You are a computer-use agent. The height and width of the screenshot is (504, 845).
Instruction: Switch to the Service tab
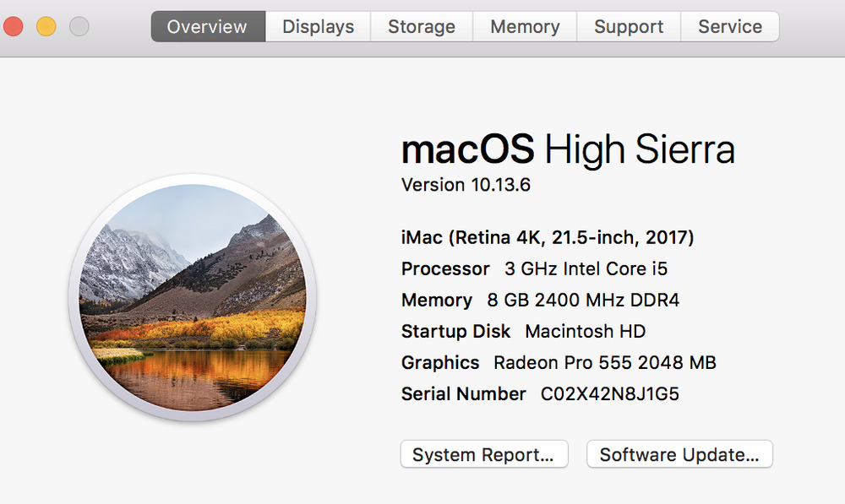pos(730,26)
